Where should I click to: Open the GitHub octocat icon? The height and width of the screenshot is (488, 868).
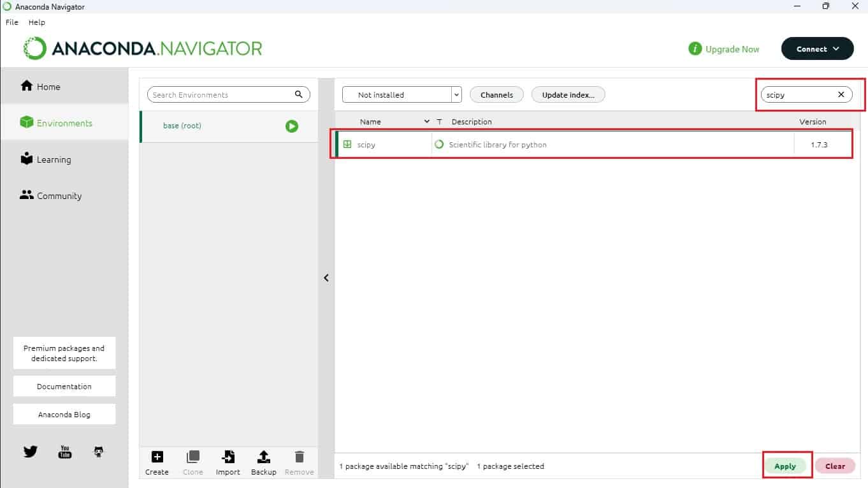pyautogui.click(x=98, y=452)
